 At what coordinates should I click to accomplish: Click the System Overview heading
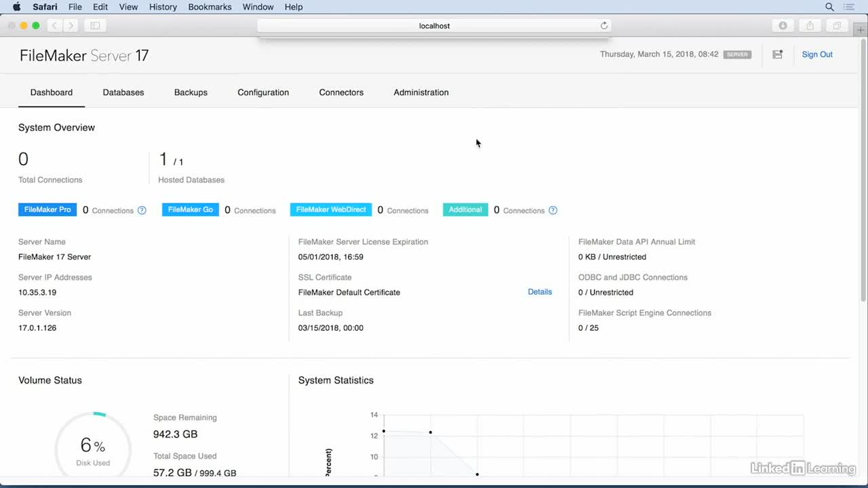pos(56,127)
